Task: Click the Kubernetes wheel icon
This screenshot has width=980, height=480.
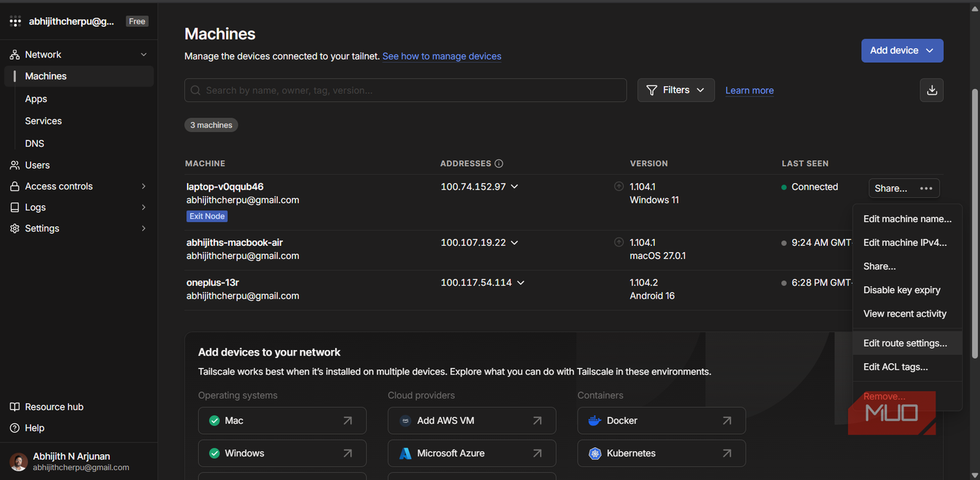Action: coord(594,454)
